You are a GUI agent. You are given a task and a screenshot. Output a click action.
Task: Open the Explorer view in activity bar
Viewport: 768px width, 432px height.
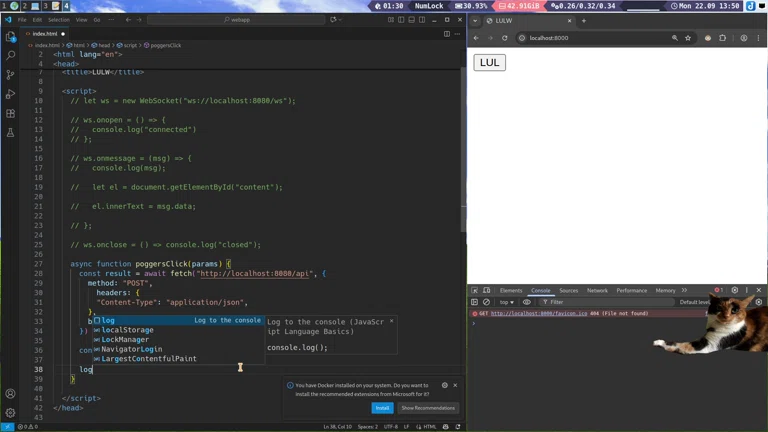(x=11, y=37)
